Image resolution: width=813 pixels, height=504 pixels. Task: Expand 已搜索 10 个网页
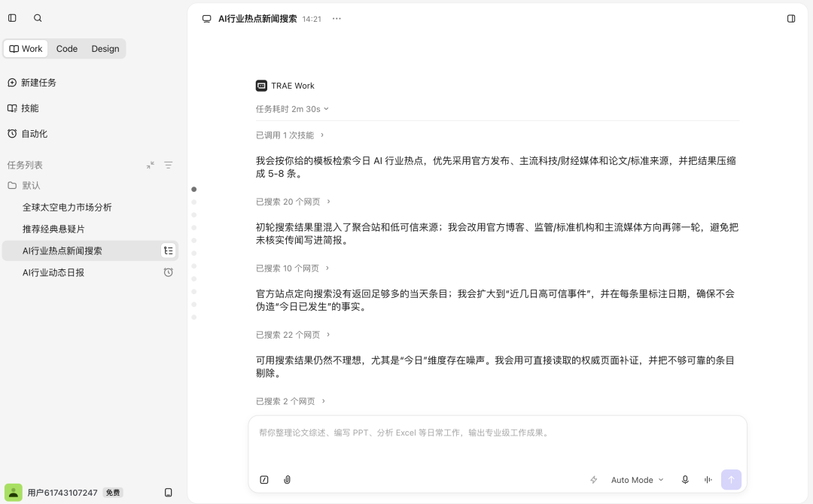pyautogui.click(x=292, y=269)
